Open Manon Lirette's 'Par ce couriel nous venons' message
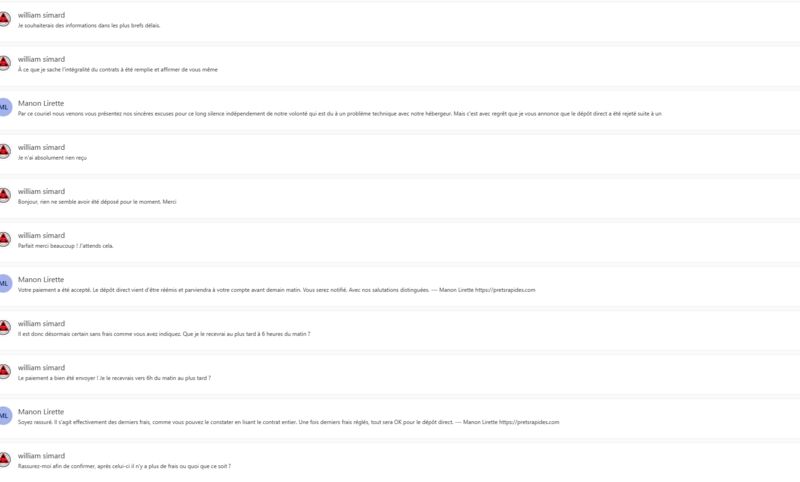 click(400, 108)
